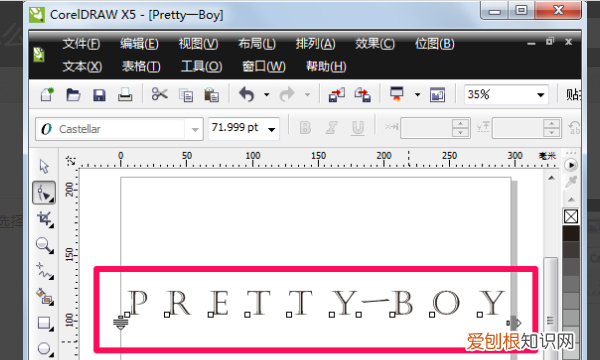
Task: Open the Castellar font dropdown
Action: [x=195, y=129]
